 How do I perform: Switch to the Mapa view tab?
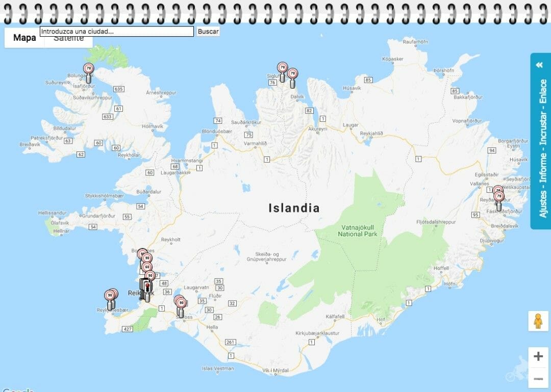pyautogui.click(x=24, y=38)
